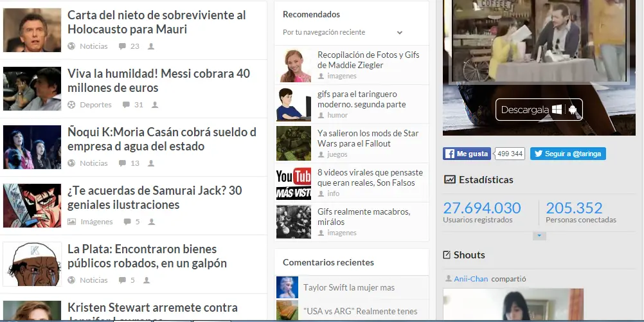The image size is (644, 322).
Task: Open the Deportes category link
Action: [x=96, y=105]
